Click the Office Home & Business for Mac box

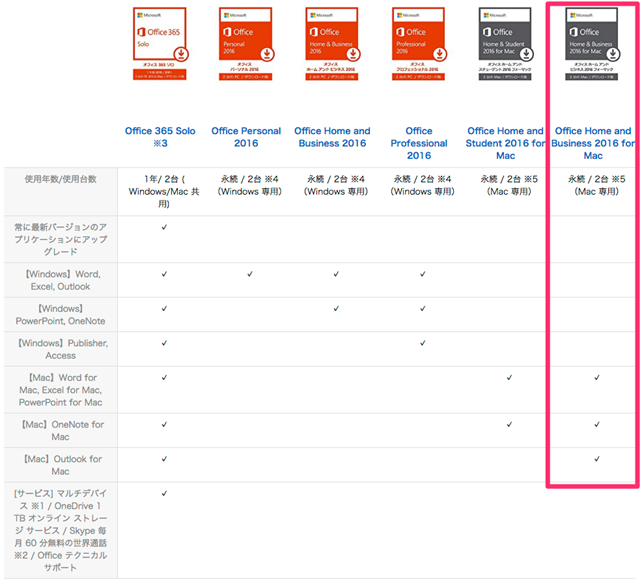click(x=593, y=42)
